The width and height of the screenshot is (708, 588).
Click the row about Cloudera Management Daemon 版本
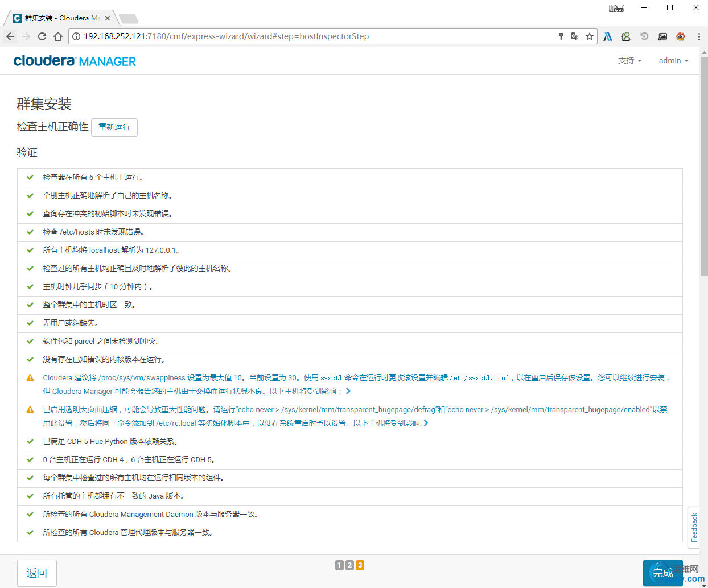(350, 515)
